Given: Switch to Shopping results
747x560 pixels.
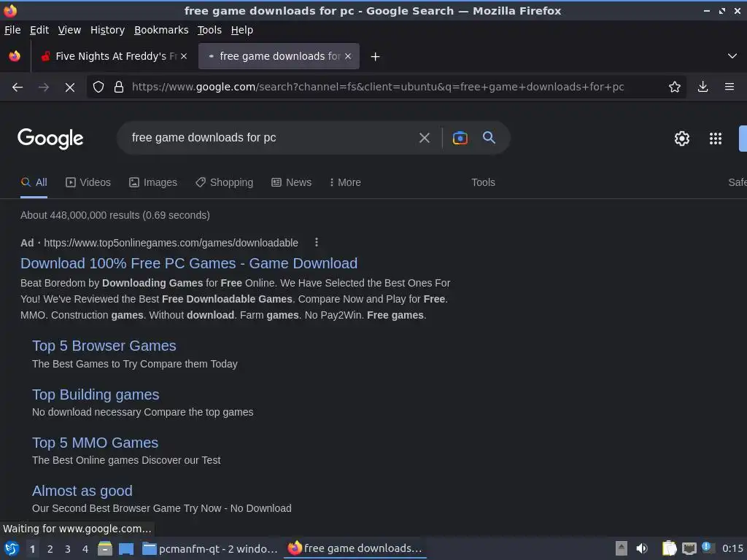Looking at the screenshot, I should pyautogui.click(x=225, y=182).
